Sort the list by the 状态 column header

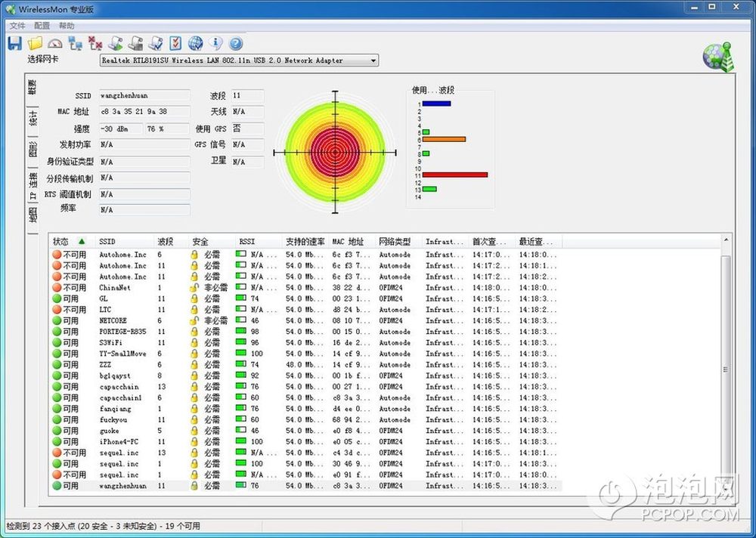[73, 242]
